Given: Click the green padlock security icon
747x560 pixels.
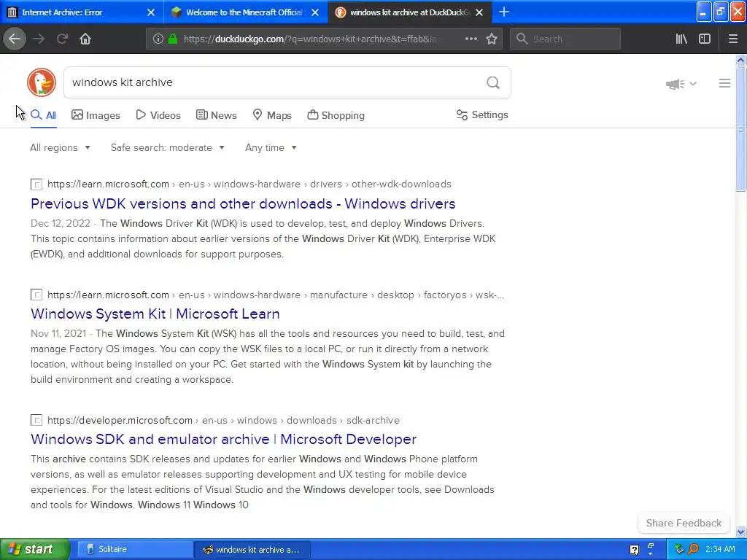Looking at the screenshot, I should [173, 39].
